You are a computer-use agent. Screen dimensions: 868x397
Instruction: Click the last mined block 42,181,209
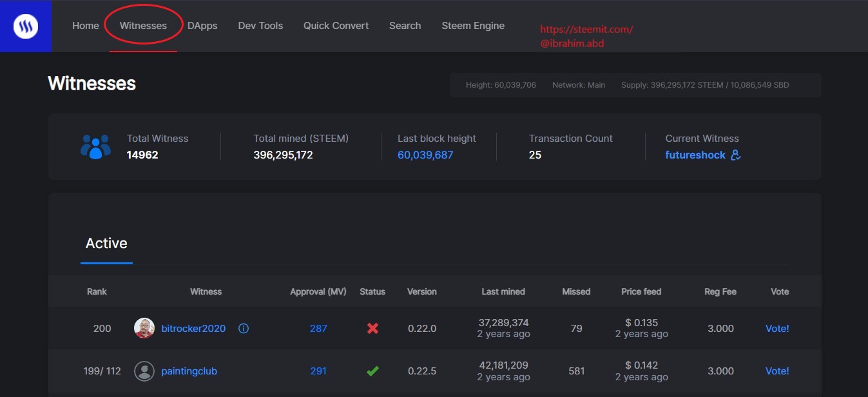pos(503,365)
